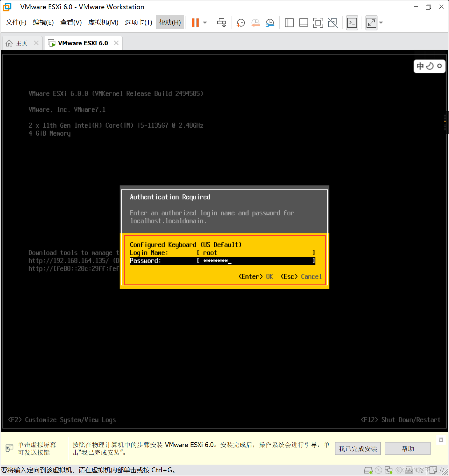Click the Configured Keyboard (US Default) text

pos(186,245)
